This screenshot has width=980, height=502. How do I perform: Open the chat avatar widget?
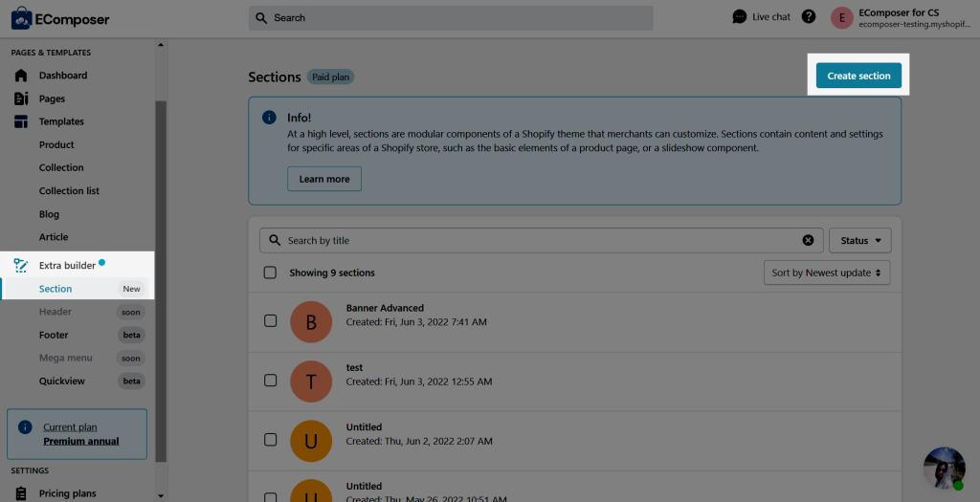coord(945,469)
